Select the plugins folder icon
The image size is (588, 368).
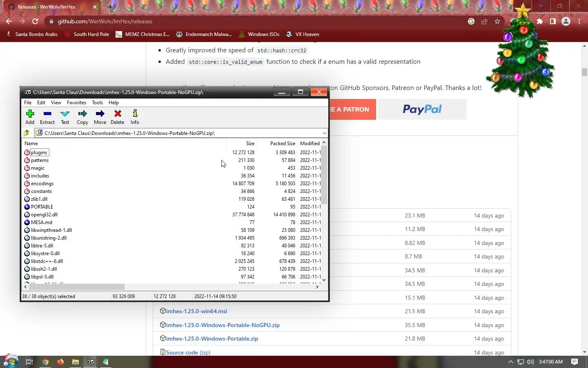click(27, 153)
